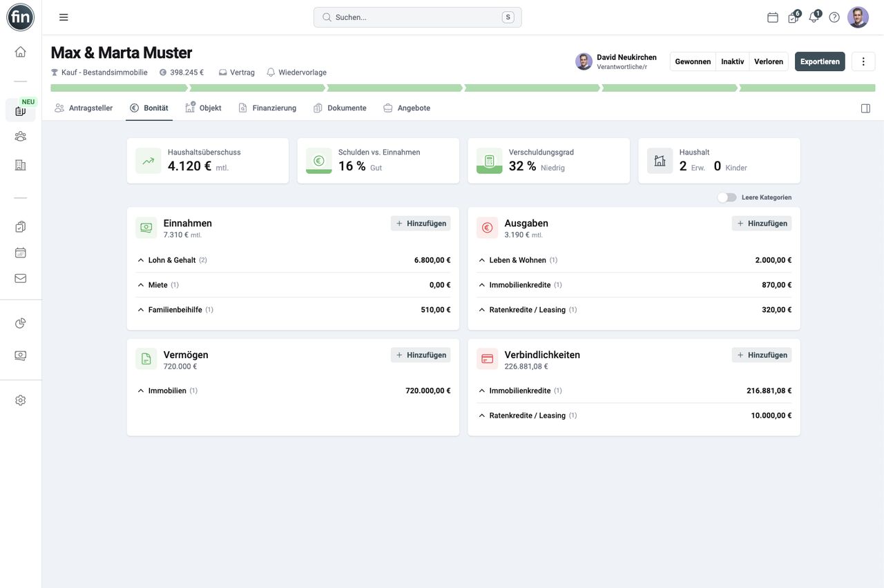Collapse the Leben & Wohnen row
This screenshot has height=588, width=884.
coord(634,260)
